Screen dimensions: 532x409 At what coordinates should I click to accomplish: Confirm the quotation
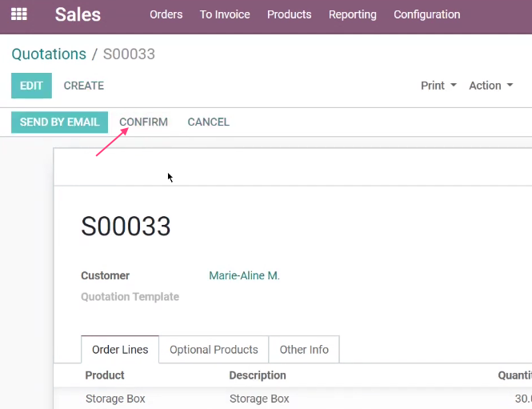pyautogui.click(x=143, y=122)
